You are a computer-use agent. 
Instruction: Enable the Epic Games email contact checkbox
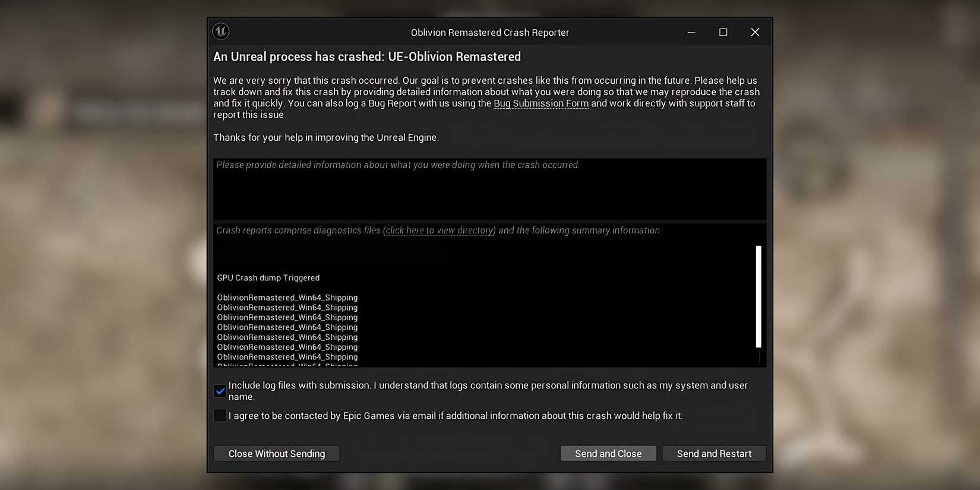(220, 415)
